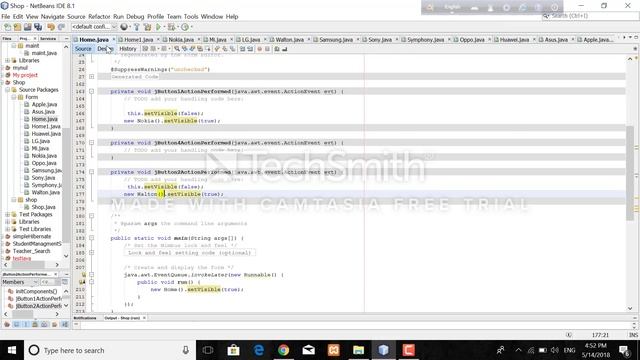This screenshot has width=640, height=360.
Task: Select Shop.java in the project tree
Action: (43, 207)
